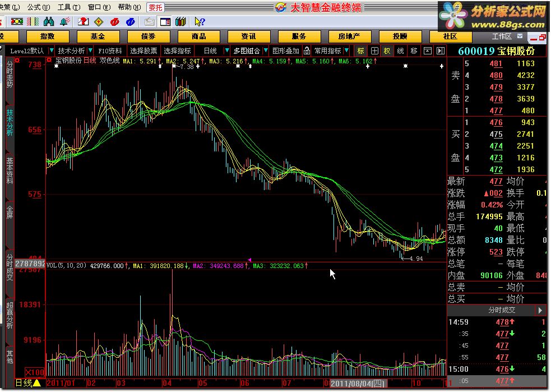This screenshot has width=551, height=392.
Task: Switch to the 投顾 tab
Action: (x=400, y=36)
